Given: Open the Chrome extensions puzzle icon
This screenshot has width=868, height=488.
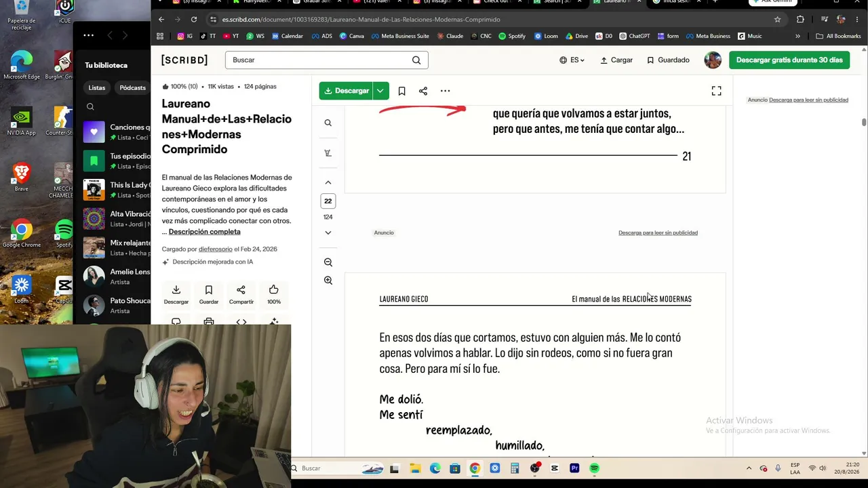Looking at the screenshot, I should click(x=800, y=20).
